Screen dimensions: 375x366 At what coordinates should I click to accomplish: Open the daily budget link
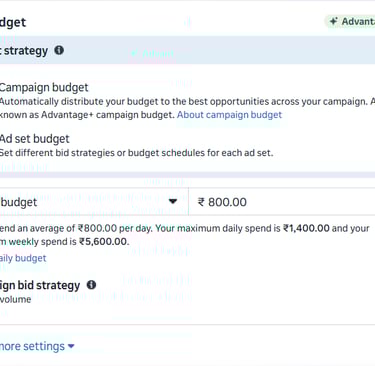23,258
